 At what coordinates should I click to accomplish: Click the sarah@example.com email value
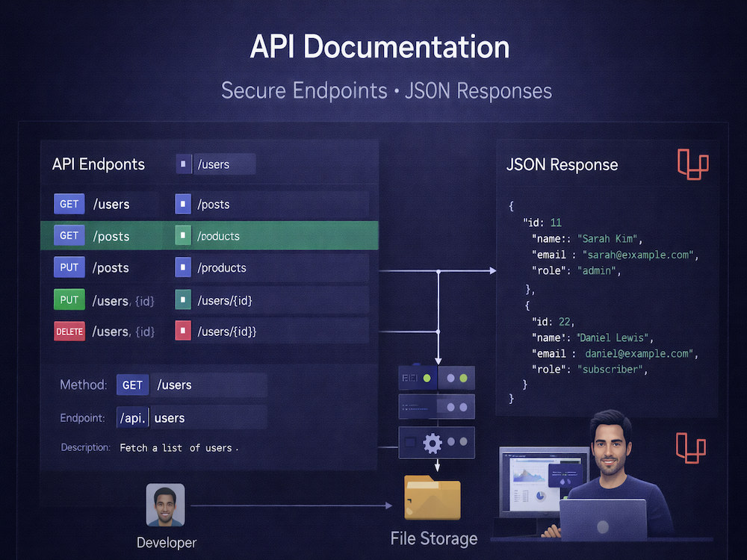click(639, 255)
